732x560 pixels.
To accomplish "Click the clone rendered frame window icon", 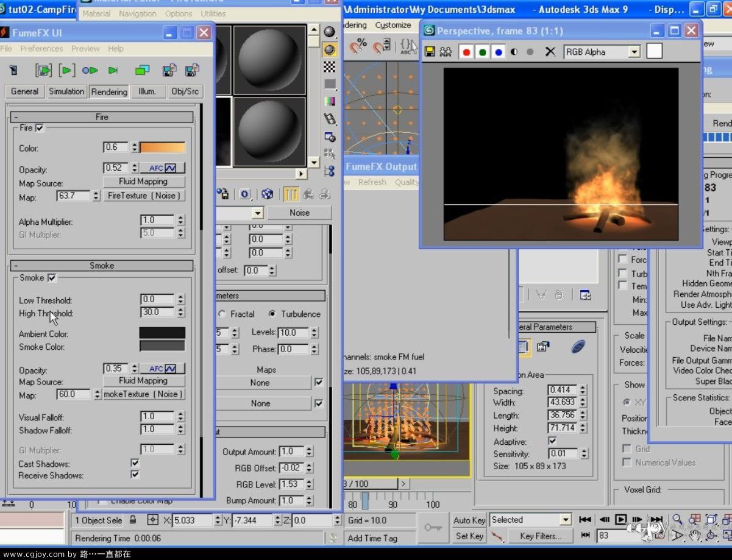I will [446, 52].
